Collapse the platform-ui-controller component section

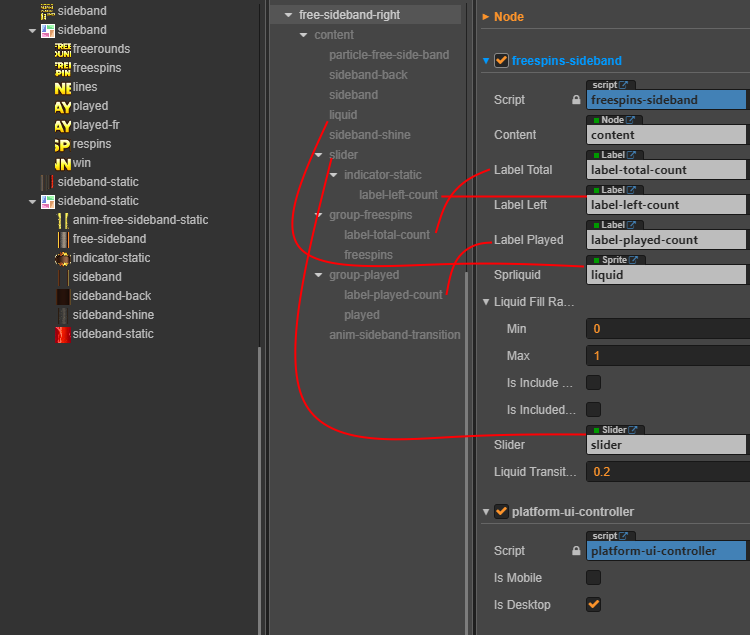pyautogui.click(x=485, y=512)
